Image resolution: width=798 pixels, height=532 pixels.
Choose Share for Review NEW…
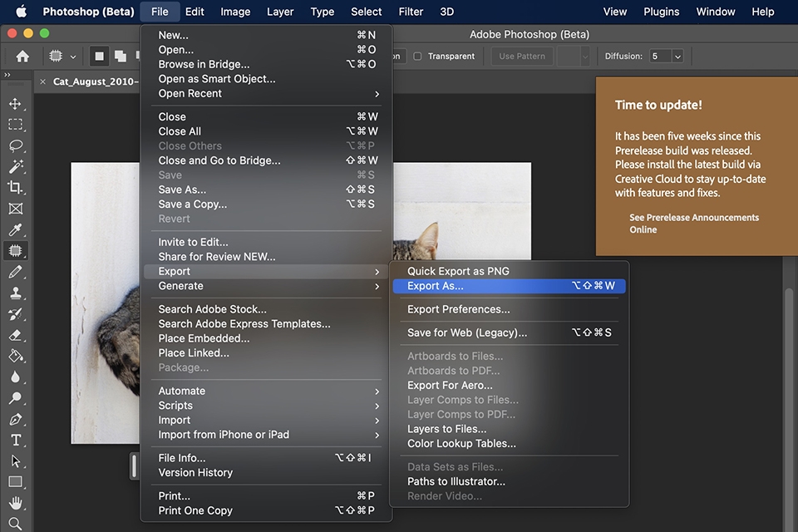point(266,257)
